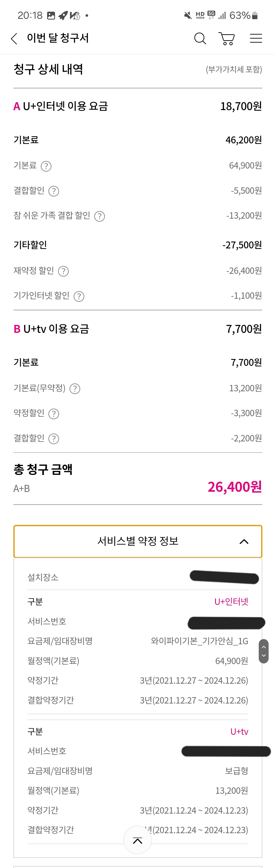The image size is (275, 868).
Task: Show help for 약정할인
Action: click(x=54, y=414)
